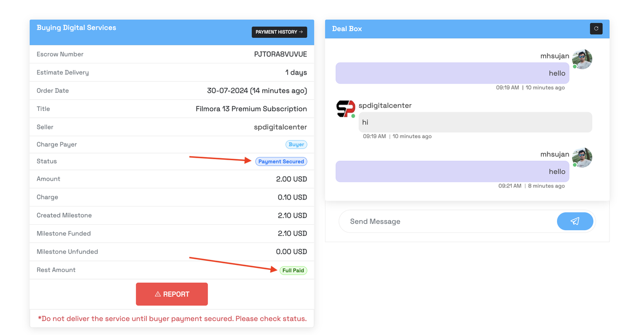The image size is (644, 335).
Task: Click the seller name spdigitalcenter in details
Action: pos(280,127)
